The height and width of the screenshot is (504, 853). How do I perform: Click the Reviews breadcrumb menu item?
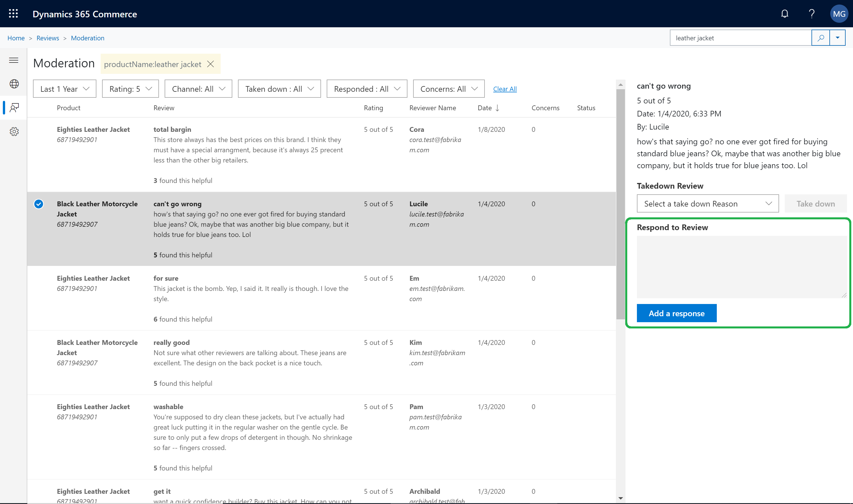[x=47, y=38]
